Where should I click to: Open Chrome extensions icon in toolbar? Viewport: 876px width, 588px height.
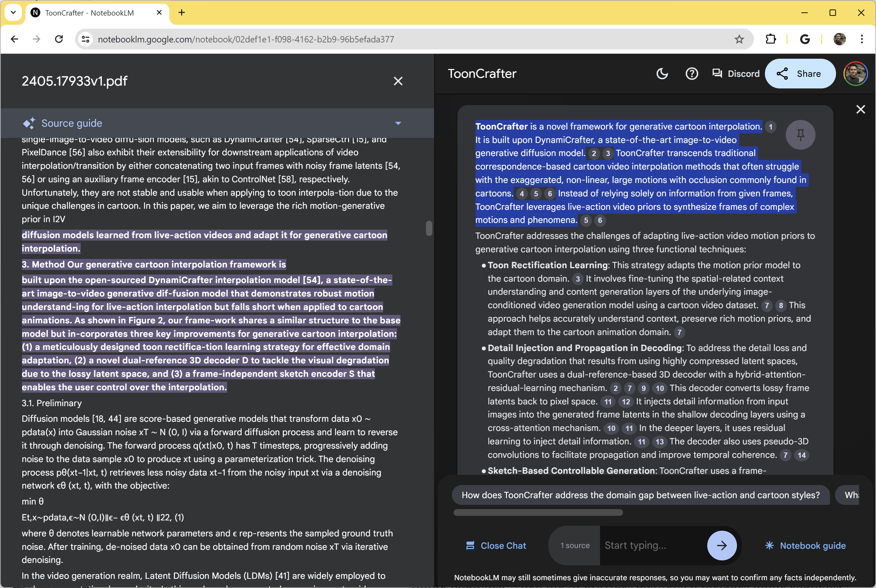(x=769, y=39)
